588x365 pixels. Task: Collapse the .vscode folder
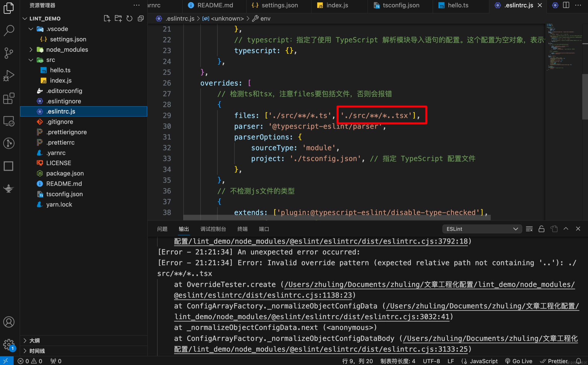coord(31,29)
